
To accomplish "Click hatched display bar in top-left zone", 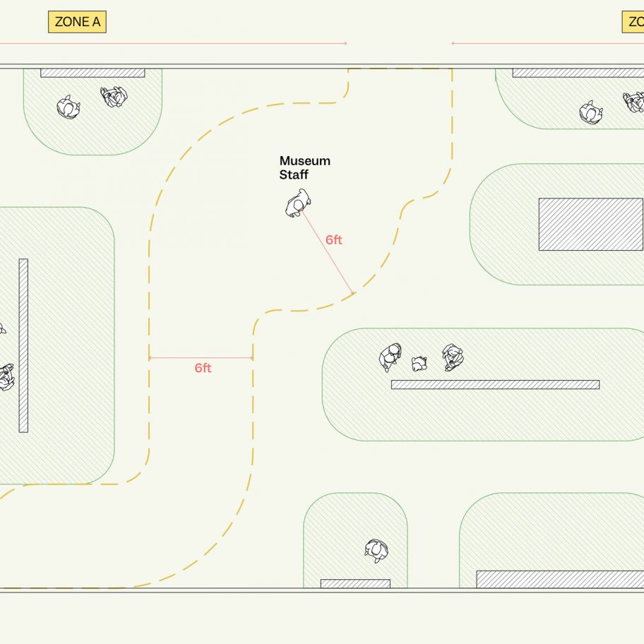I will click(93, 73).
